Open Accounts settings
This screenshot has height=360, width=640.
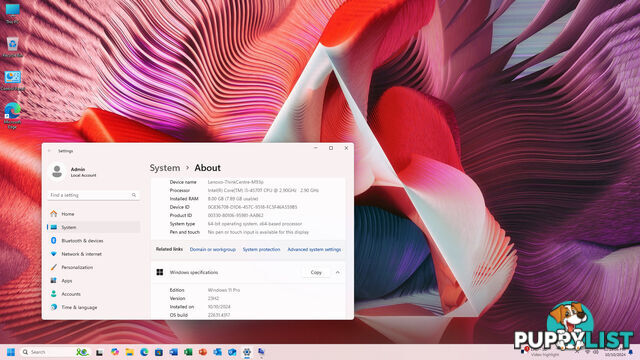click(93, 294)
